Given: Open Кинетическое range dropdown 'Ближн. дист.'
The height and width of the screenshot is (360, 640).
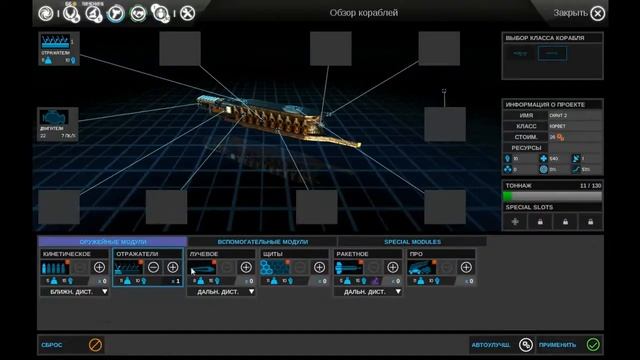Looking at the screenshot, I should tap(74, 292).
